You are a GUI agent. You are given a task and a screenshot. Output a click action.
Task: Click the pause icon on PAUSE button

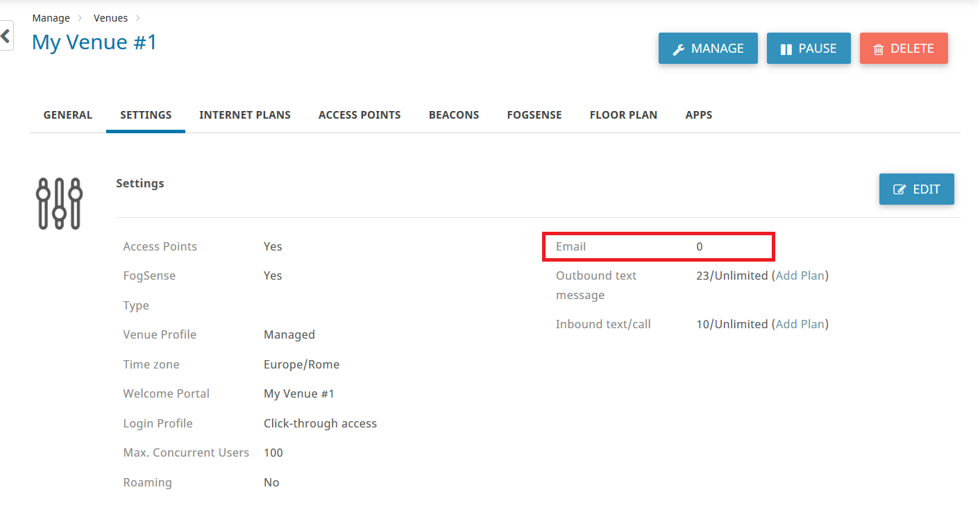788,48
